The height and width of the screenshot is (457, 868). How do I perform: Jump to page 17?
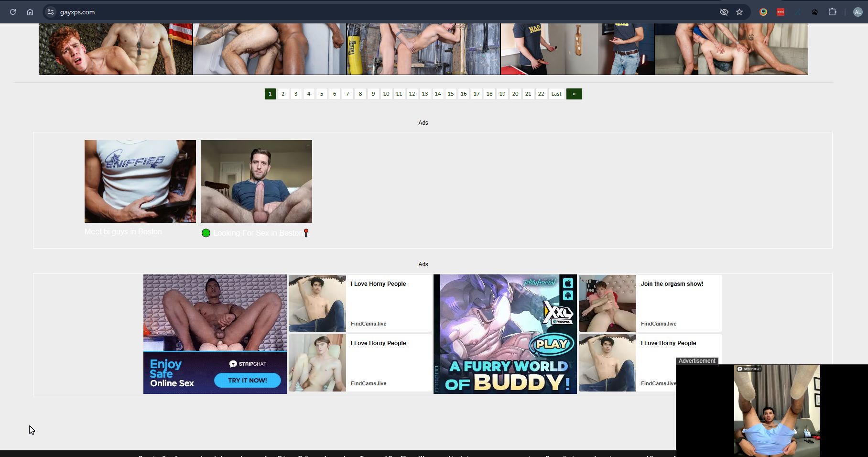click(x=477, y=94)
